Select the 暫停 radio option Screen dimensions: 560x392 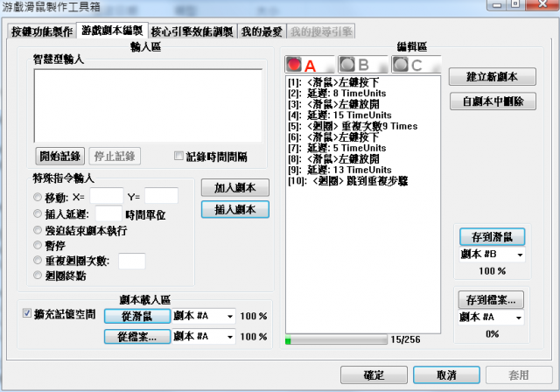38,245
